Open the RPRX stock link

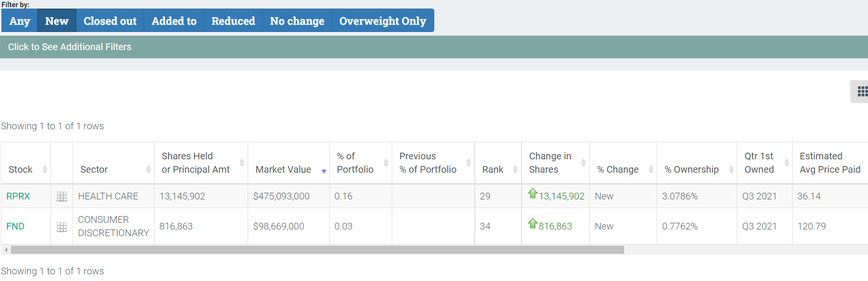click(18, 196)
